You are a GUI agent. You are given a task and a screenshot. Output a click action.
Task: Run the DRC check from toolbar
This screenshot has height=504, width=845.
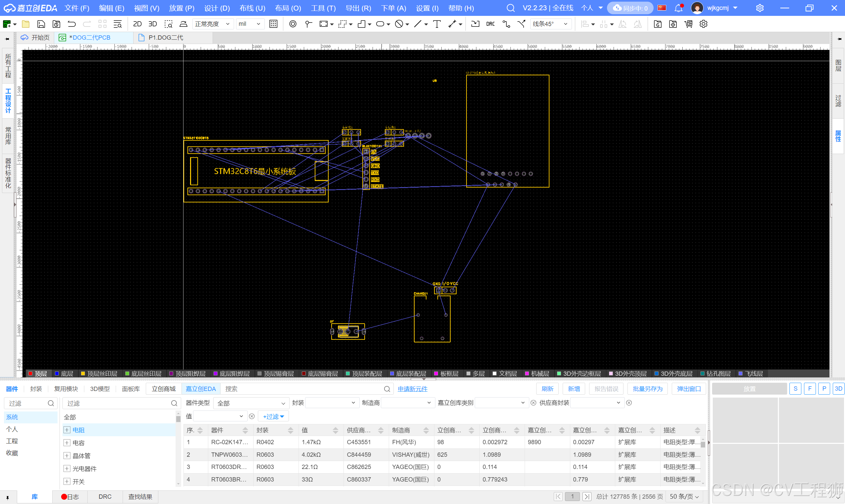[490, 24]
